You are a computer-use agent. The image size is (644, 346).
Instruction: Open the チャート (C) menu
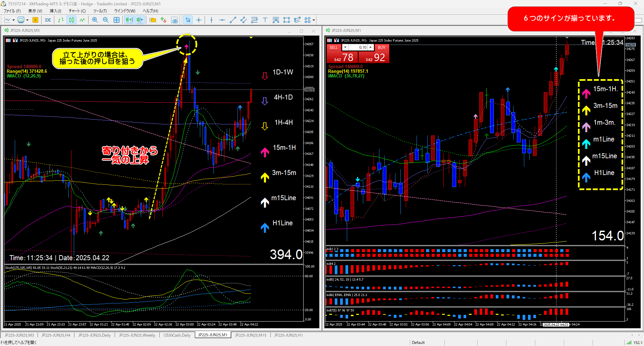point(77,11)
